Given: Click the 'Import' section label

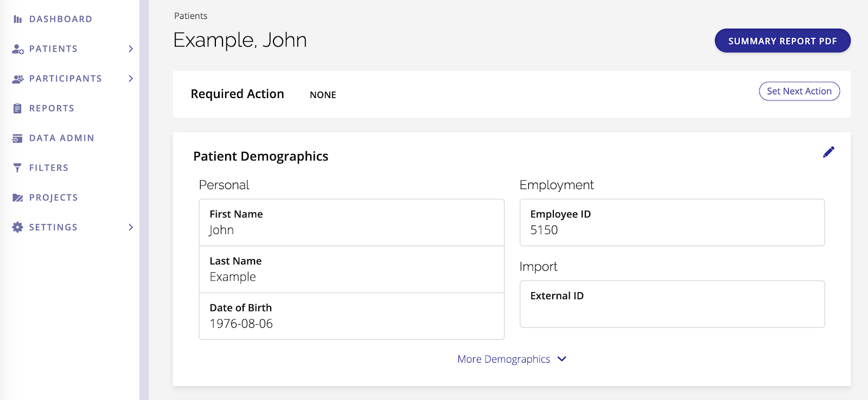Looking at the screenshot, I should [x=538, y=267].
